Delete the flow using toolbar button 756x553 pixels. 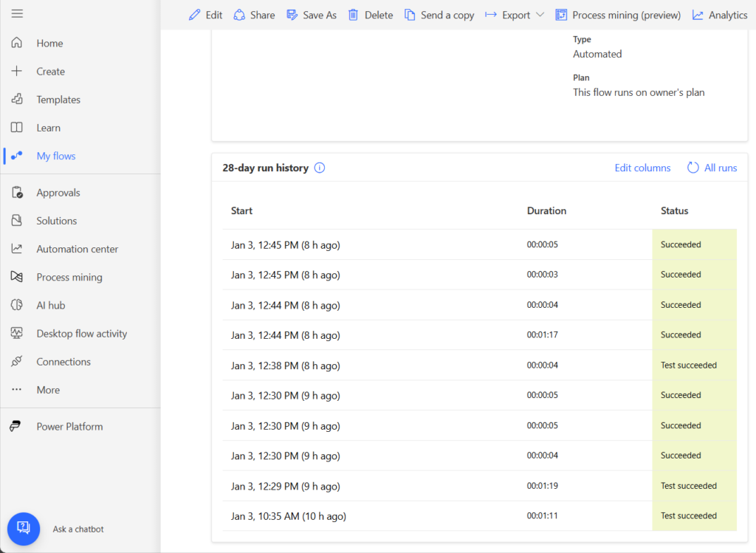tap(371, 15)
